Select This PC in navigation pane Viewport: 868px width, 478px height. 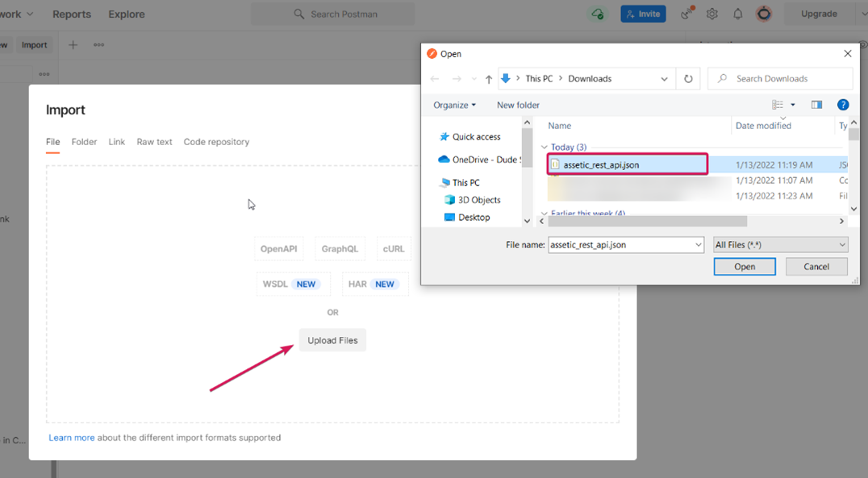460,182
